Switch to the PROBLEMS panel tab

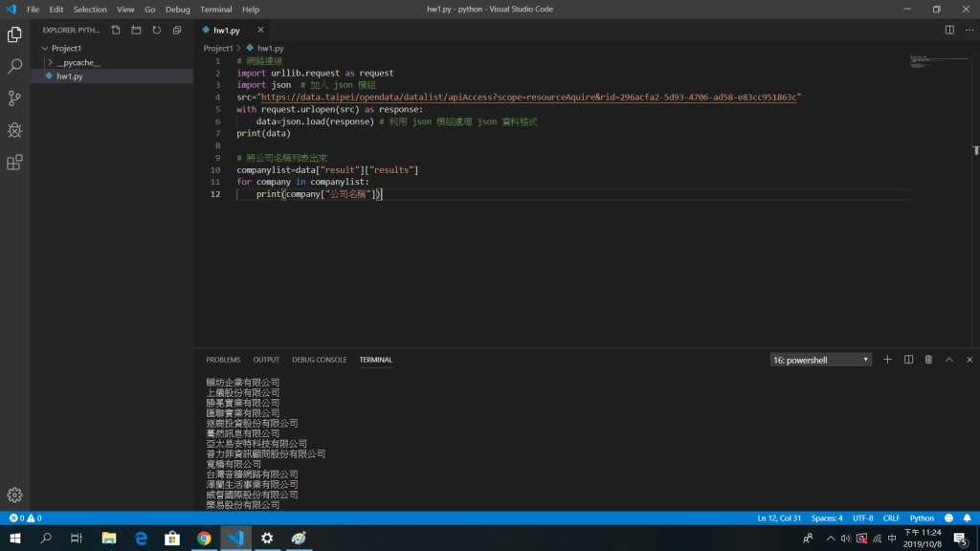(x=223, y=360)
